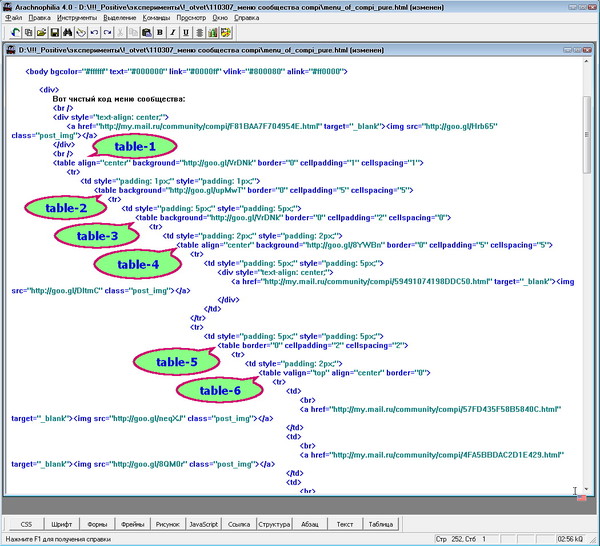Click the <table border="0" cellpadding="2" cellspacing="2"> line
The height and width of the screenshot is (546, 600).
click(x=313, y=346)
